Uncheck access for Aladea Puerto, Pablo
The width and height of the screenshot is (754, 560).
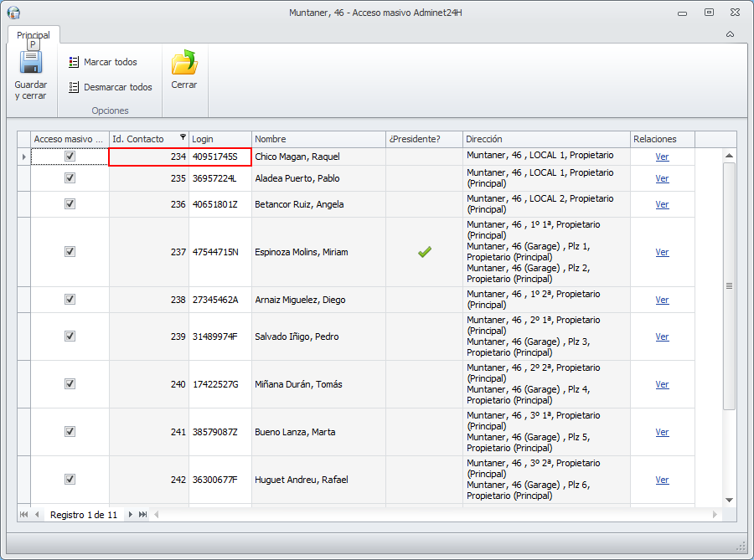pos(70,177)
